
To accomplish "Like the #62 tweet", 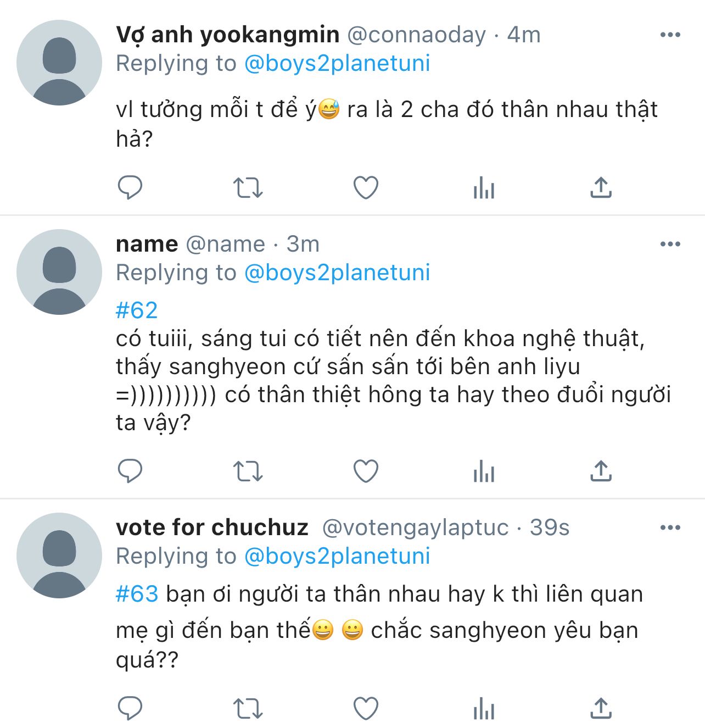I will (366, 471).
